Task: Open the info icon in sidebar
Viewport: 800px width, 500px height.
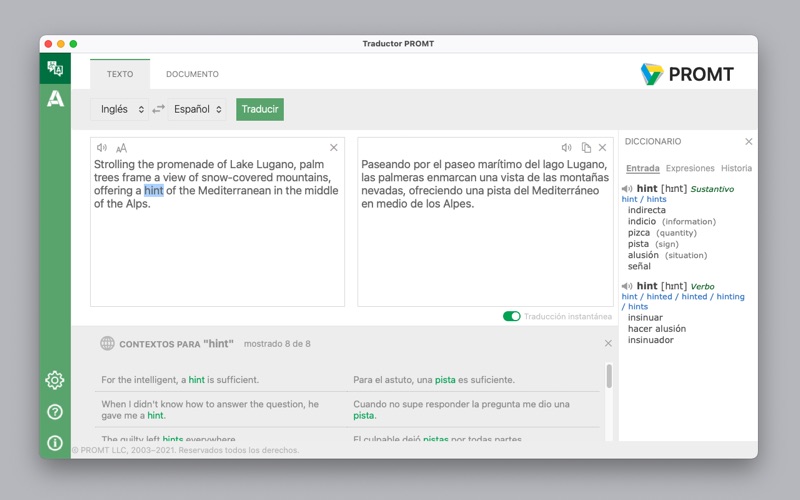Action: [55, 443]
